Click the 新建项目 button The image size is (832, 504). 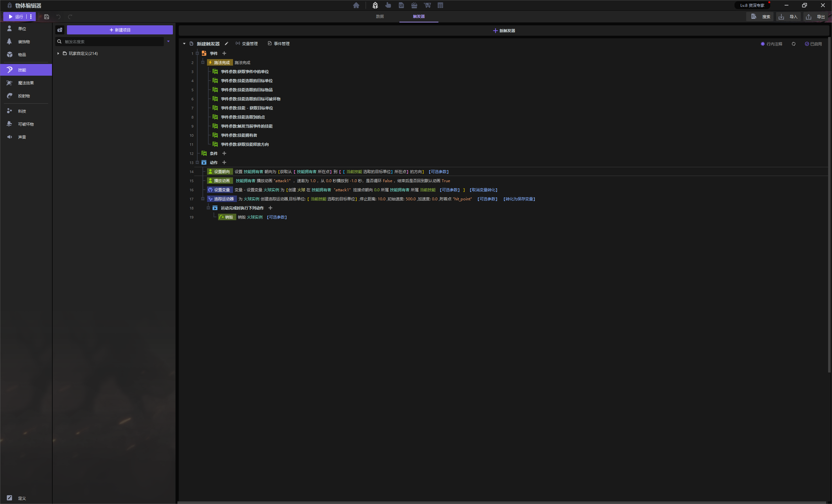[x=120, y=30]
